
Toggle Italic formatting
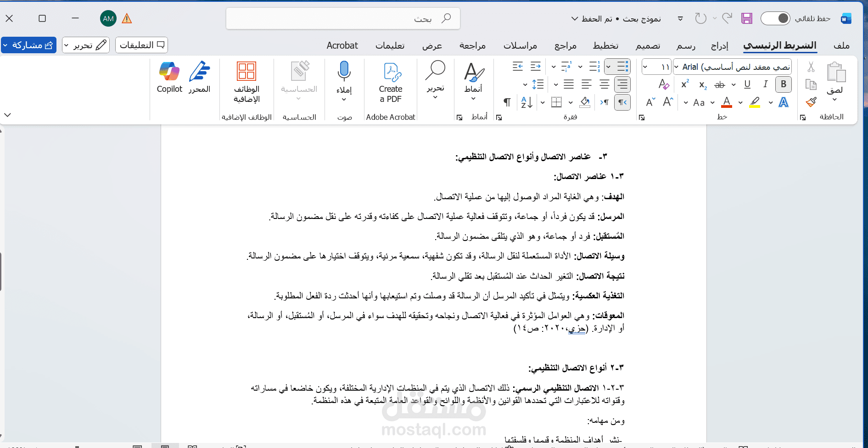(765, 84)
